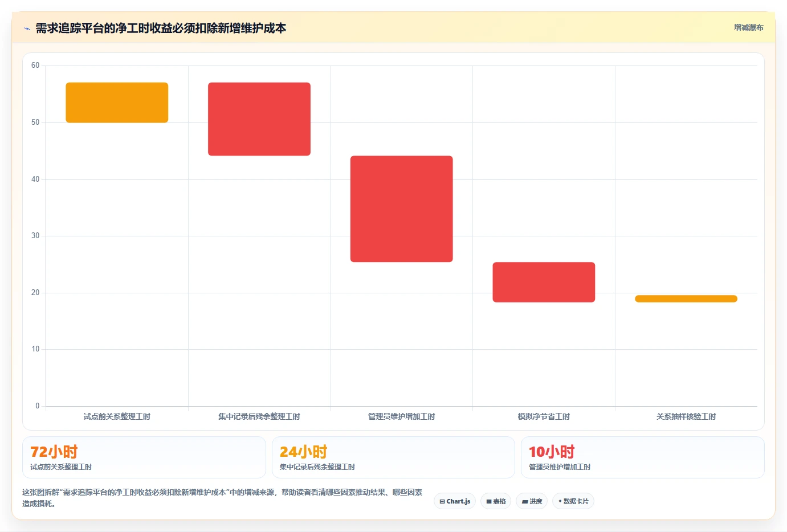Click the 表格 tag chip
Viewport: 787px width, 532px height.
pos(496,501)
